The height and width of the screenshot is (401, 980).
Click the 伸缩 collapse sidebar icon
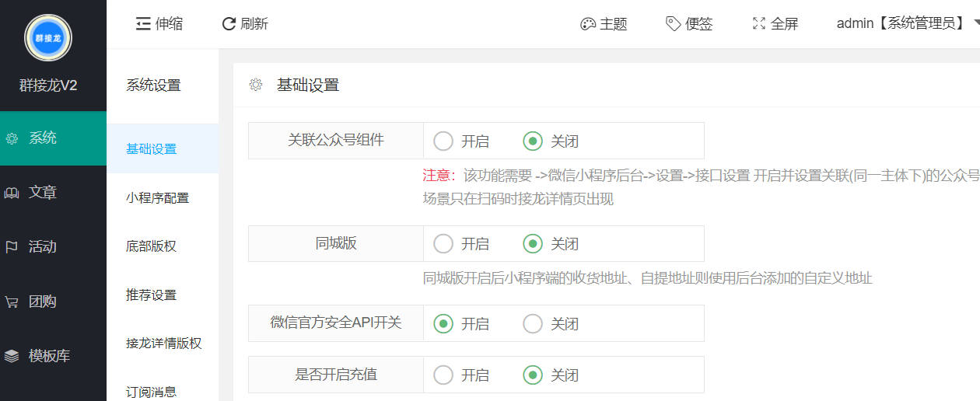click(x=143, y=24)
